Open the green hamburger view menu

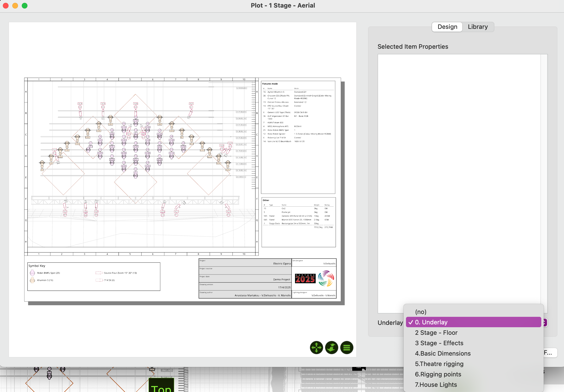coord(347,348)
